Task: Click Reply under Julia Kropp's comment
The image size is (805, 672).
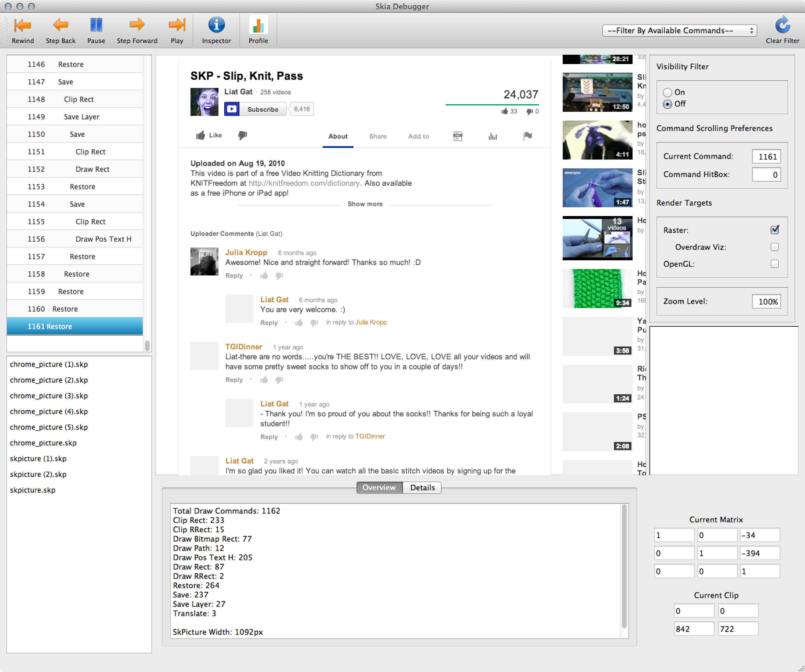Action: pyautogui.click(x=234, y=275)
